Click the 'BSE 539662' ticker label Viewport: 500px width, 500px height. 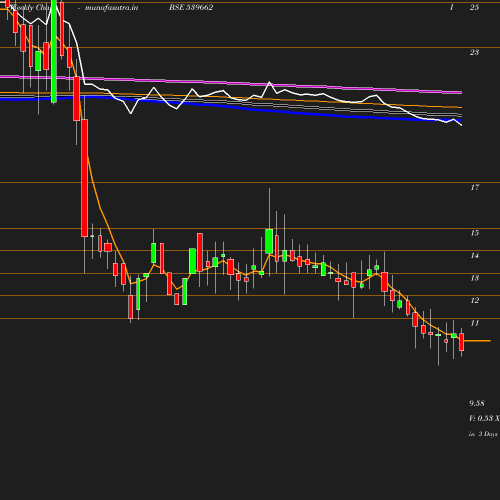coord(191,7)
